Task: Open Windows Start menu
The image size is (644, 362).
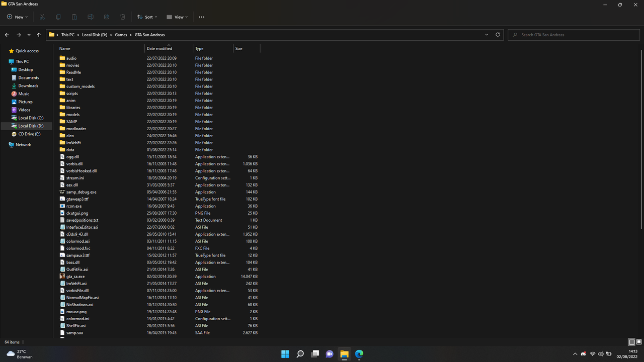Action: click(x=285, y=354)
